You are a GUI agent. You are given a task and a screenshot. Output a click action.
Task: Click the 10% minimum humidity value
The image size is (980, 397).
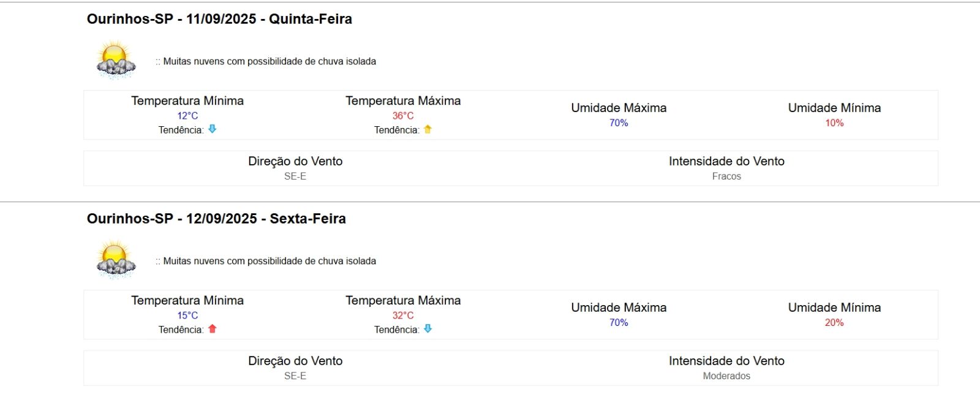(834, 123)
